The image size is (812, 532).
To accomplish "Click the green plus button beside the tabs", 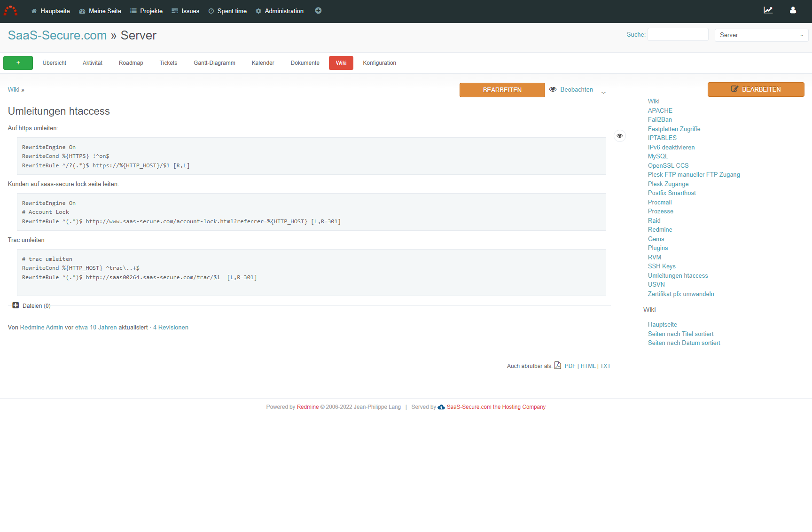I will [x=18, y=63].
